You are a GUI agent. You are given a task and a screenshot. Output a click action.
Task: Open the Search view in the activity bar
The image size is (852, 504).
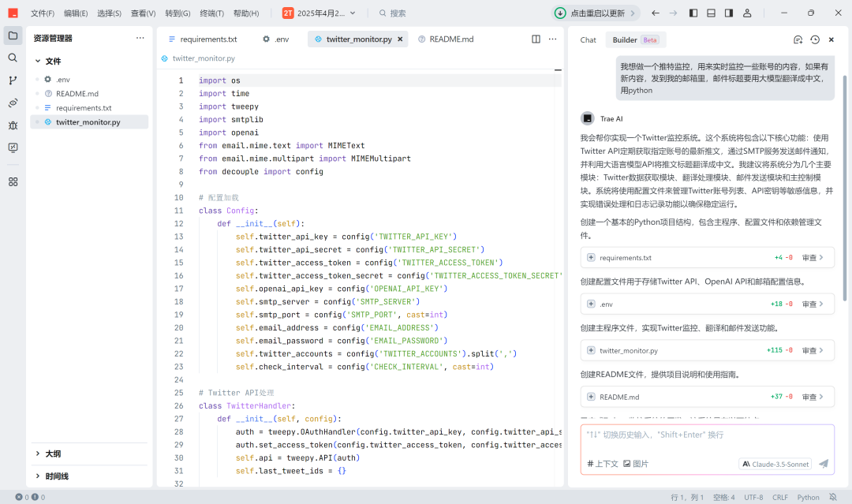12,57
